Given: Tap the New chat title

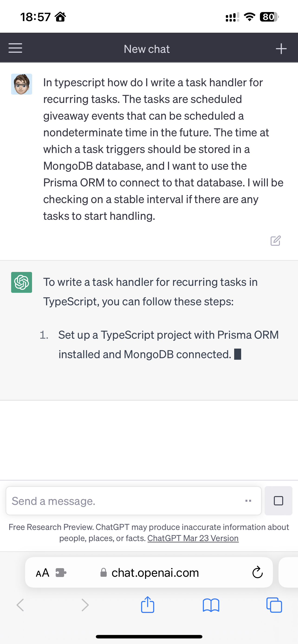Looking at the screenshot, I should coord(147,49).
